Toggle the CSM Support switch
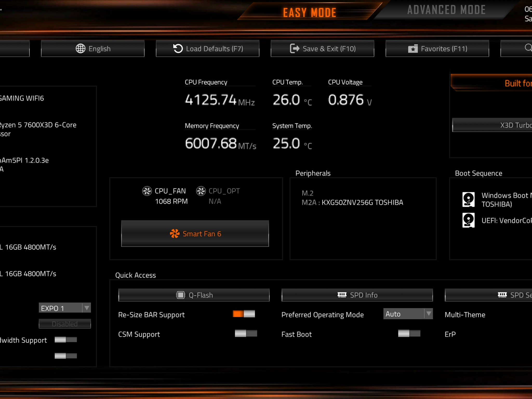Viewport: 532px width, 399px height. [x=246, y=333]
